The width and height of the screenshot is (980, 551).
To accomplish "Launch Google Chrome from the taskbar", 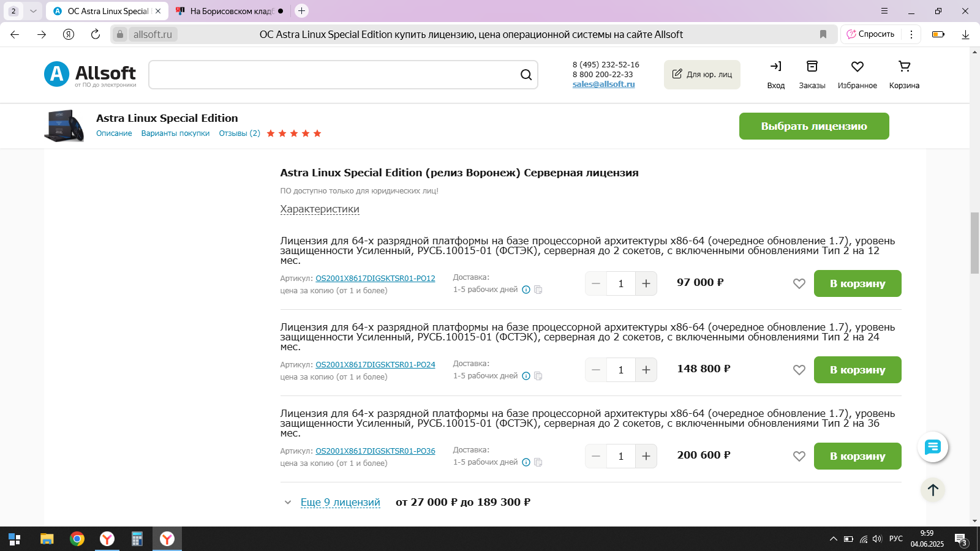I will click(77, 539).
